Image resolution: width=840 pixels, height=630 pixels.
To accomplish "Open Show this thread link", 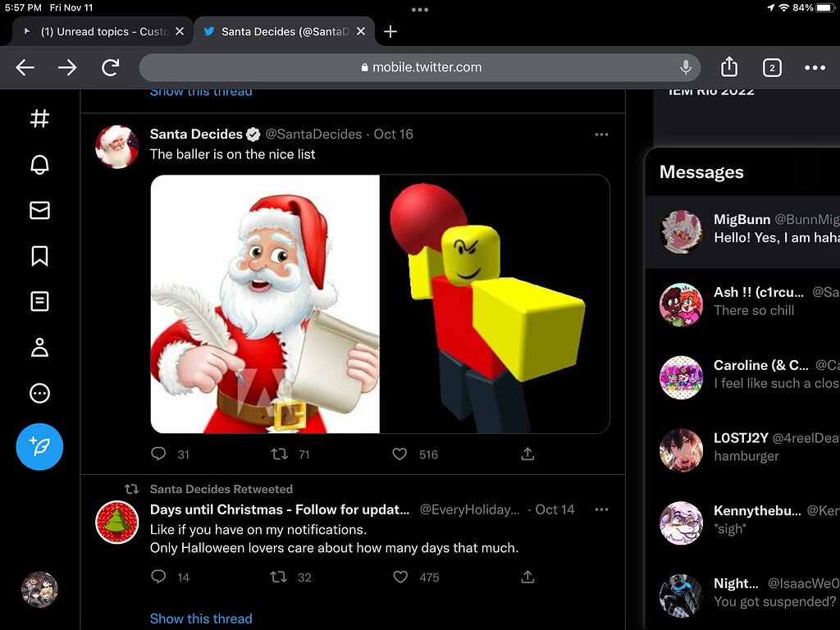I will [201, 619].
